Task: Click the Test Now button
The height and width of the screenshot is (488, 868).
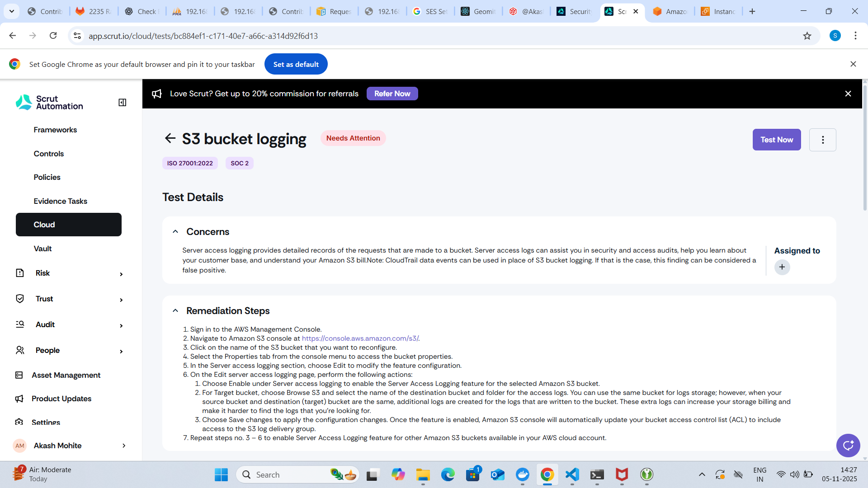Action: (776, 140)
